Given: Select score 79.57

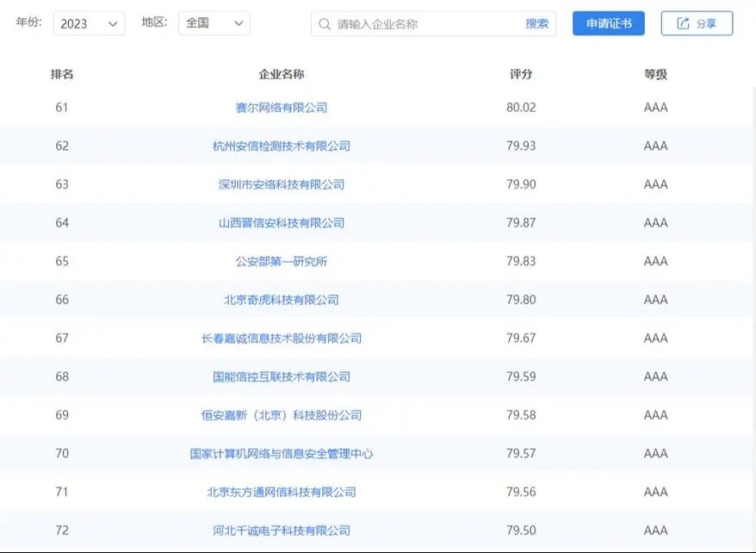Looking at the screenshot, I should tap(521, 454).
